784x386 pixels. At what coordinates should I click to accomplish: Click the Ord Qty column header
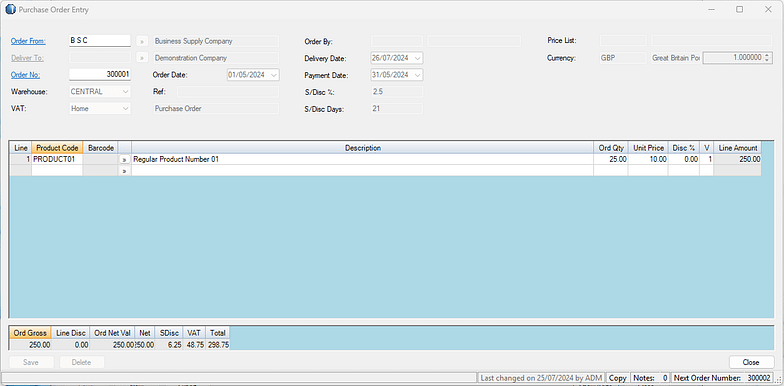[x=611, y=148]
